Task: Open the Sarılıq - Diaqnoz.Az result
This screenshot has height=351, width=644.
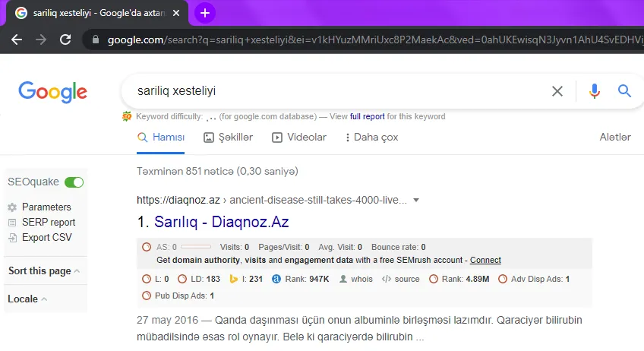Action: point(222,222)
